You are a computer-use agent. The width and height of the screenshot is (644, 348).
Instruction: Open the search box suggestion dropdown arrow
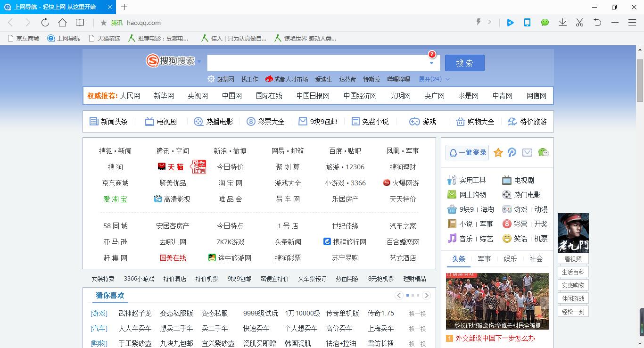(x=431, y=63)
